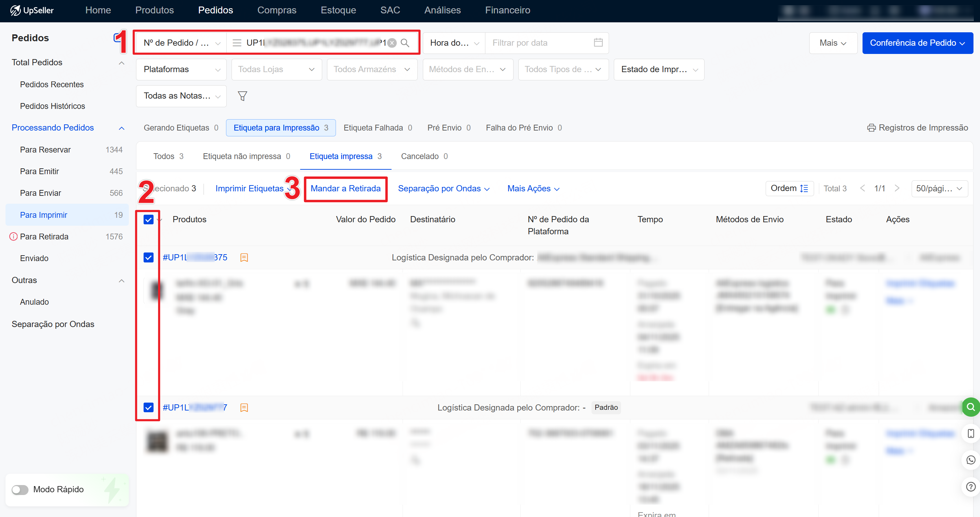Click the note icon beside order ending 375

coord(244,258)
